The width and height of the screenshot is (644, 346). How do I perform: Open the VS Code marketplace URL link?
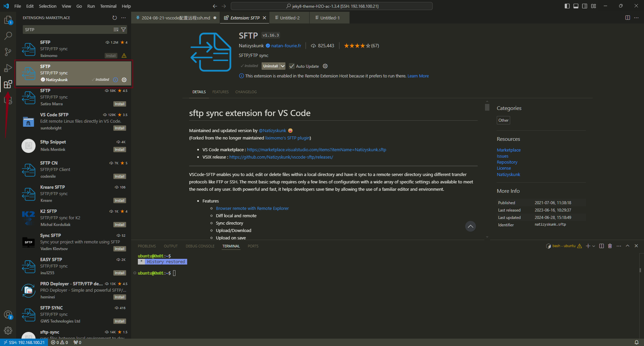(317, 150)
